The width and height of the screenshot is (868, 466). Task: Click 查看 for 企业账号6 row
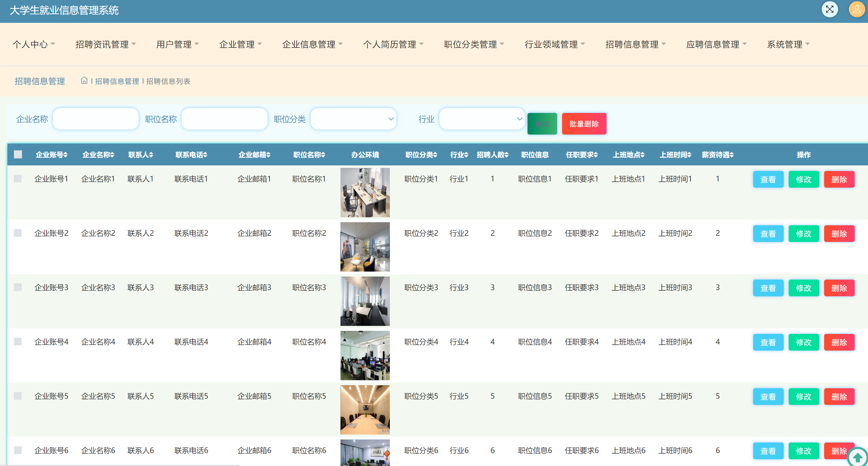pyautogui.click(x=768, y=451)
